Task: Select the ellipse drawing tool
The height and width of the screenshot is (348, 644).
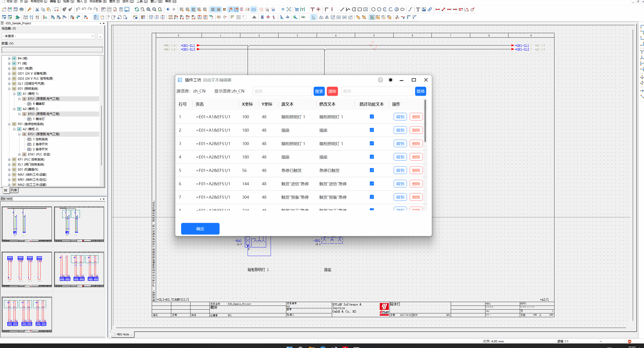Action: pos(402,10)
